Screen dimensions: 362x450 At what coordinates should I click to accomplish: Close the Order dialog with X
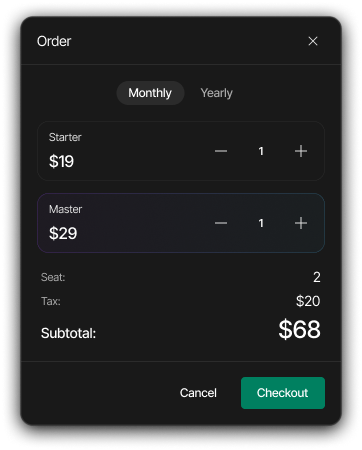pos(313,41)
